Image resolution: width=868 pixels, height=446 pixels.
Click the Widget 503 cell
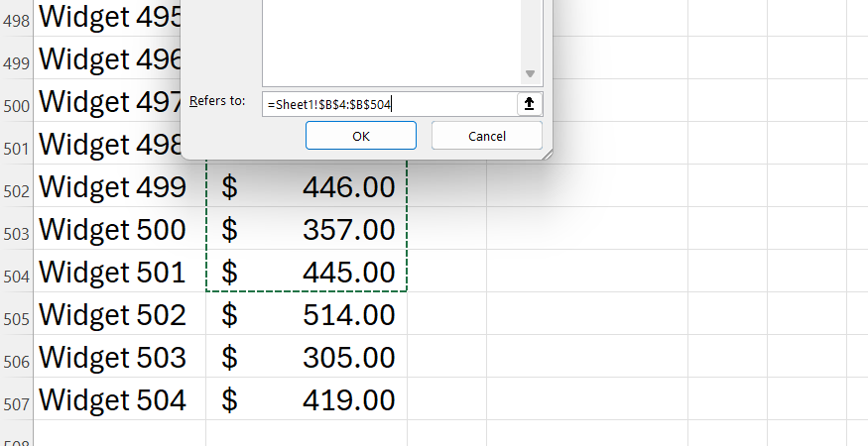120,357
